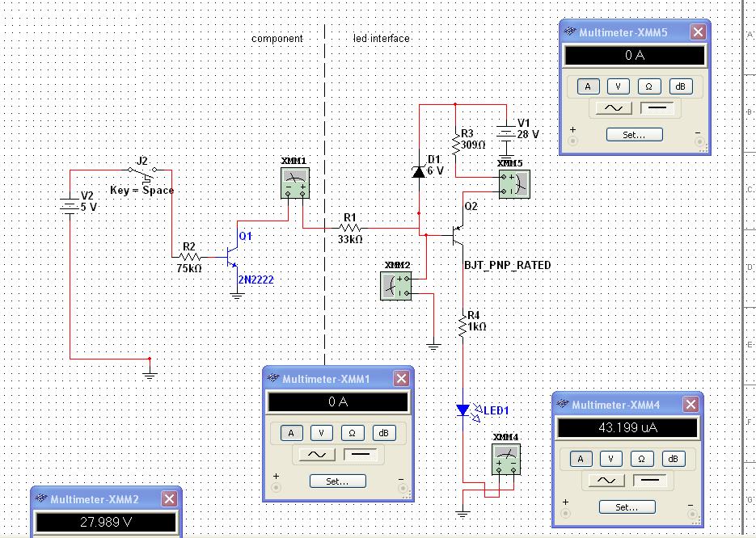Select ohmmeter mode in Multimeter-XMM5
This screenshot has height=538, width=756.
[x=648, y=86]
